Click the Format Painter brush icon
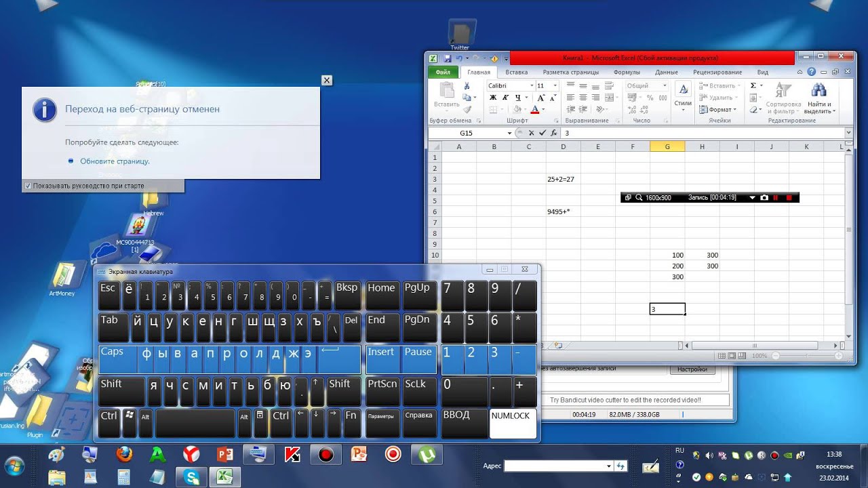The width and height of the screenshot is (868, 488). point(467,108)
